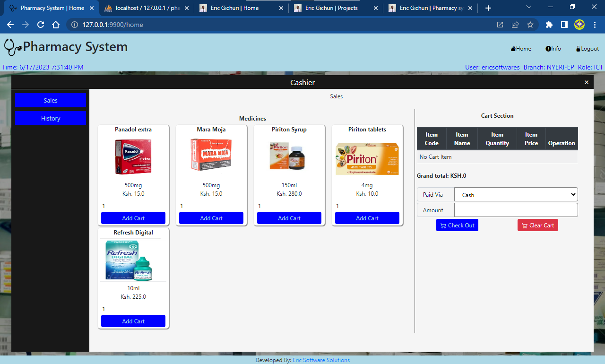
Task: Click Mara Moja quantity field
Action: [211, 206]
